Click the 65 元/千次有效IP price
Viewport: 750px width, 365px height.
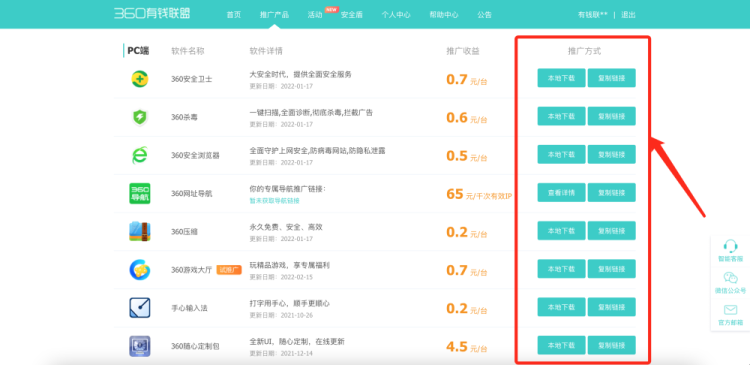pyautogui.click(x=479, y=194)
